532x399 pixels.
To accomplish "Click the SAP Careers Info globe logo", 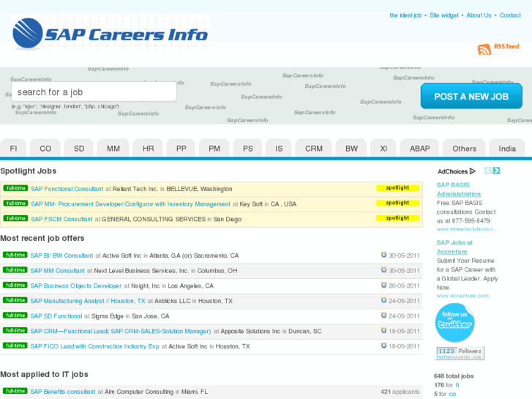I will coord(28,34).
